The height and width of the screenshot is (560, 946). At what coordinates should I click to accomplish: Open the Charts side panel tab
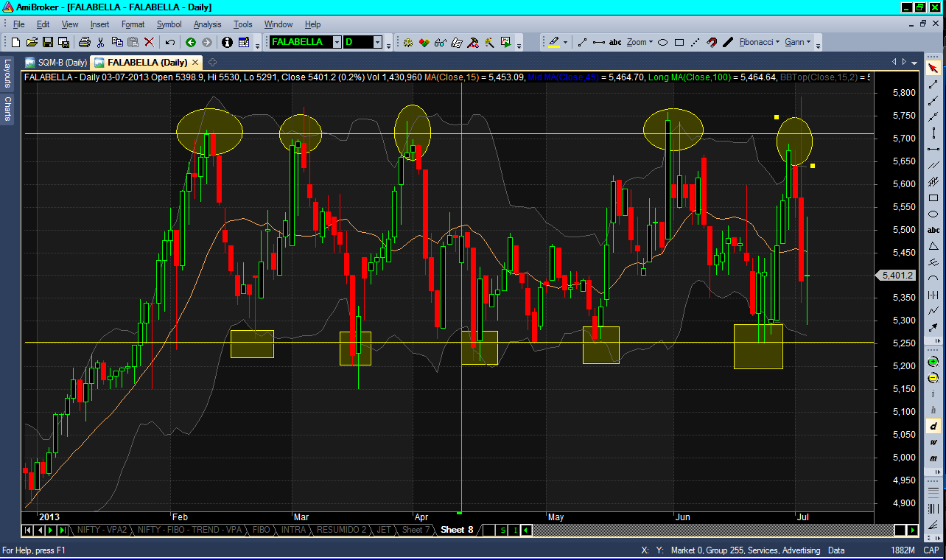pos(7,108)
